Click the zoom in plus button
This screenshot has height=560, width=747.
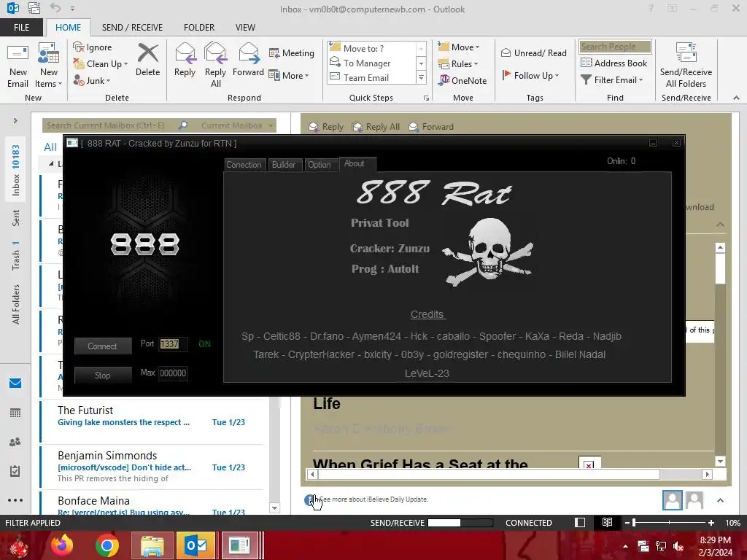click(x=711, y=522)
